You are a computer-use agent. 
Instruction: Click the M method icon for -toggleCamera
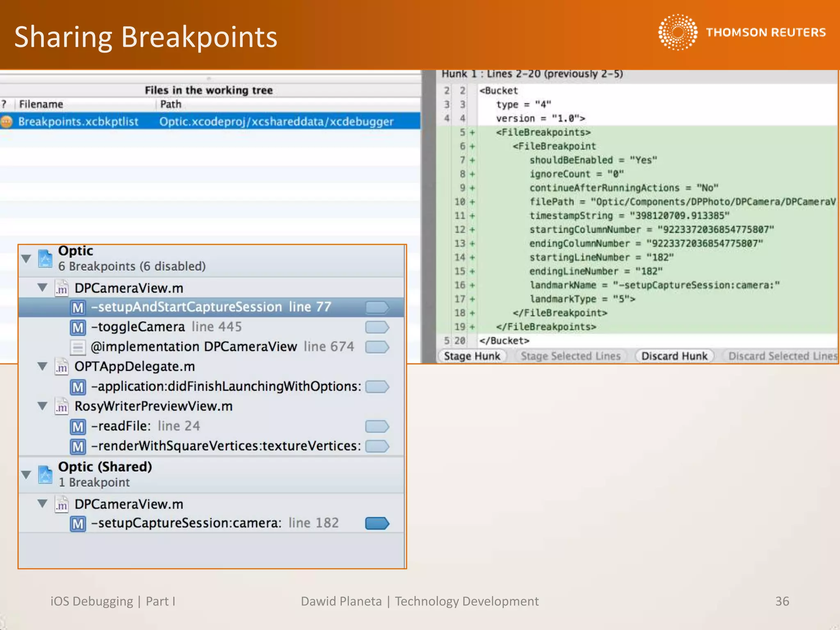[x=78, y=327]
